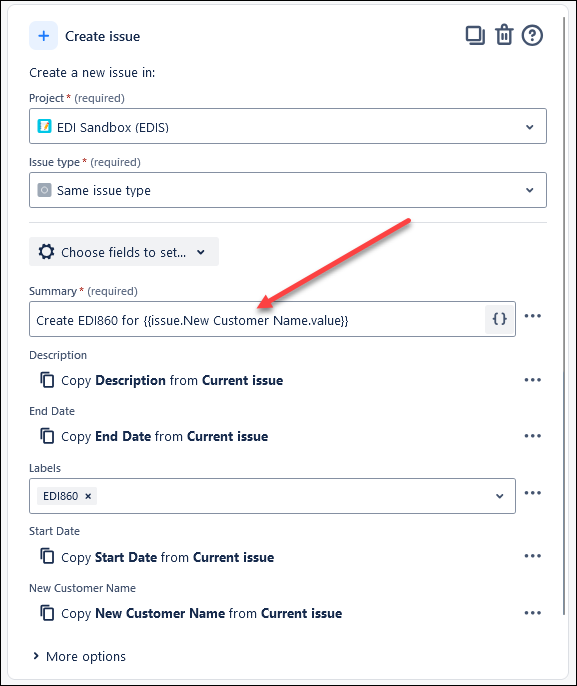The image size is (577, 686).
Task: Open the Choose fields to set menu
Action: click(124, 252)
